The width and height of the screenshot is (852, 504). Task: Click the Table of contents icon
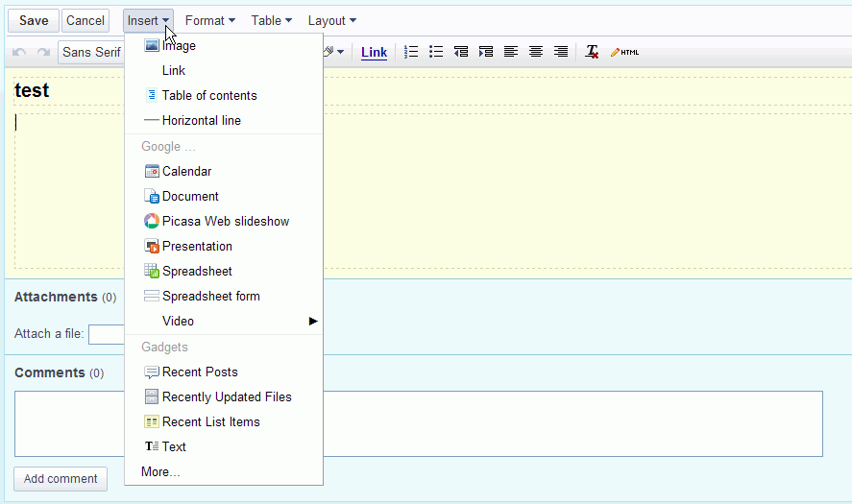(x=152, y=95)
